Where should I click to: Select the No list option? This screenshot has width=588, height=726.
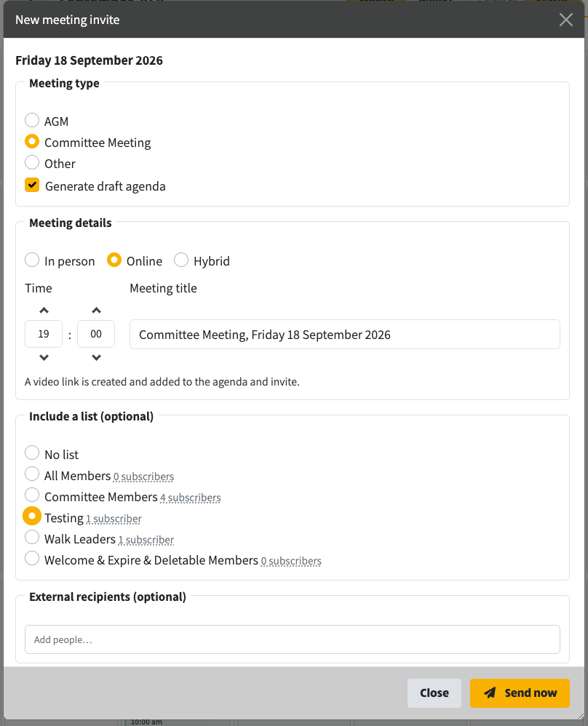[32, 452]
